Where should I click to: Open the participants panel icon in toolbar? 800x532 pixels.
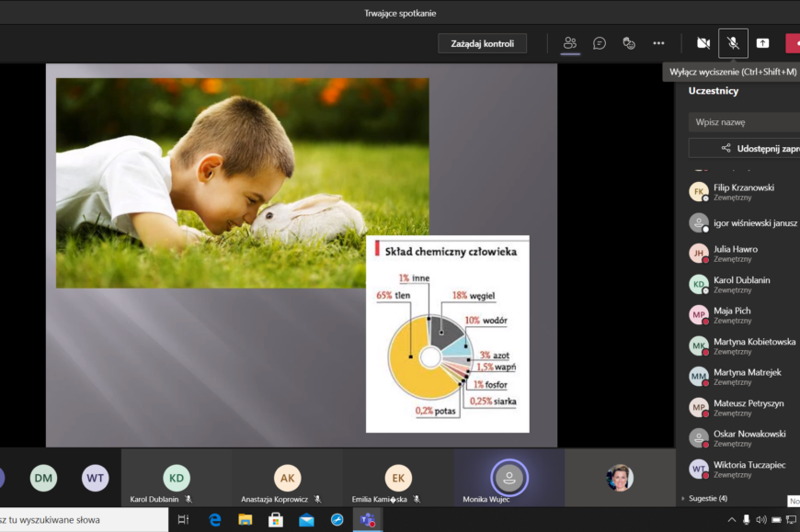click(x=570, y=43)
